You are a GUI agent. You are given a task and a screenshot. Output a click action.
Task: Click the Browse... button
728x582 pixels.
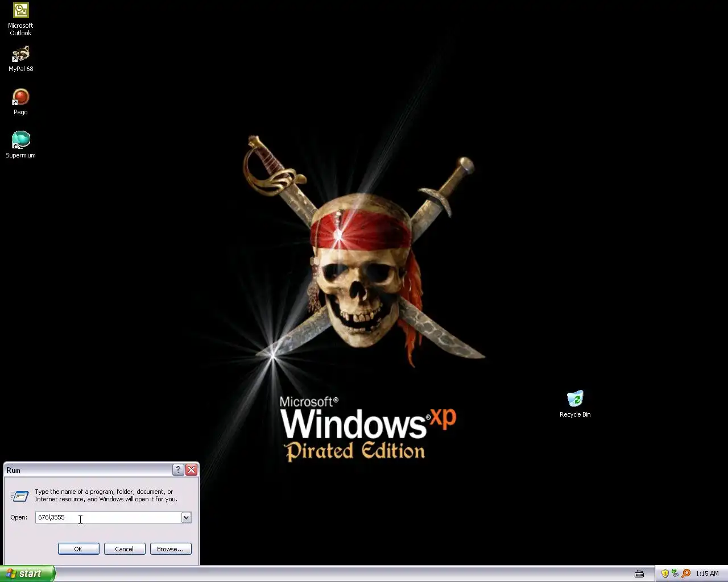[171, 548]
